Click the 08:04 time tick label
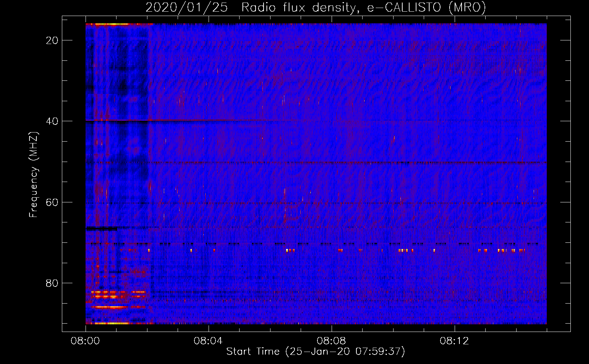 pyautogui.click(x=209, y=341)
